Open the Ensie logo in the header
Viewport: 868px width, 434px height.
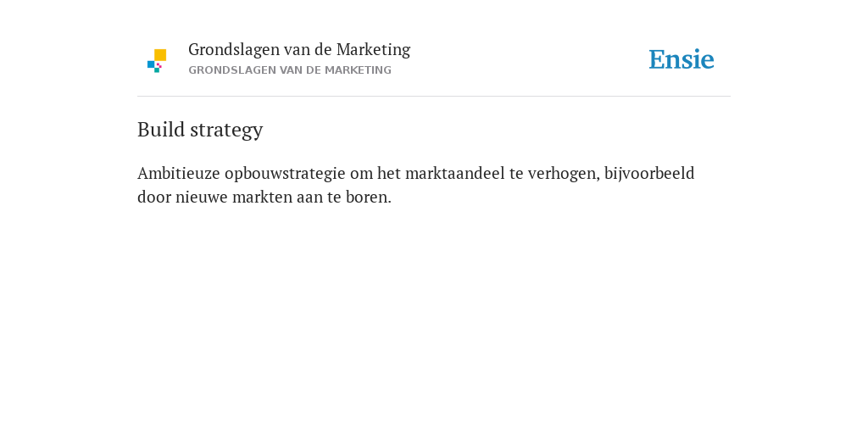[x=682, y=59]
